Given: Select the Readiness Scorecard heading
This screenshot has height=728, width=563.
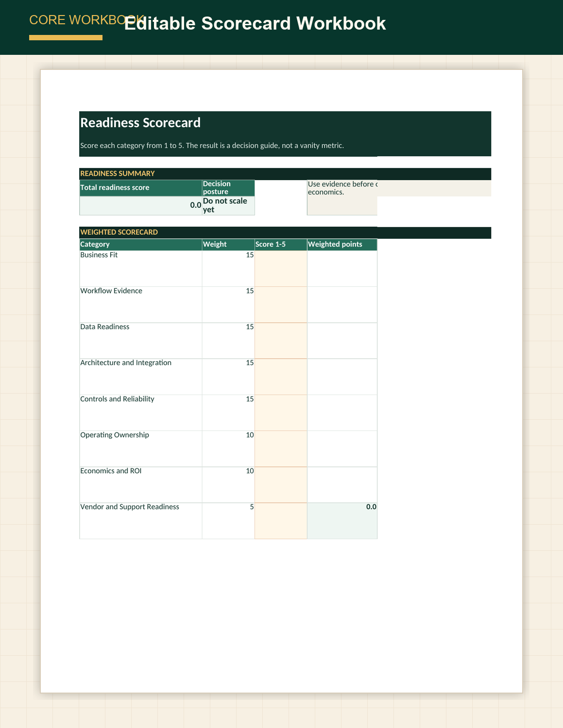Looking at the screenshot, I should tap(140, 123).
